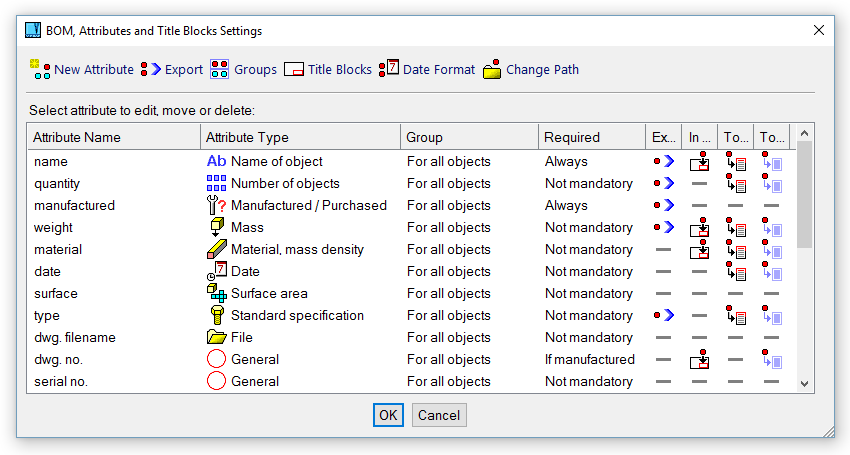The height and width of the screenshot is (455, 850).
Task: Click the Required column header
Action: pos(591,137)
